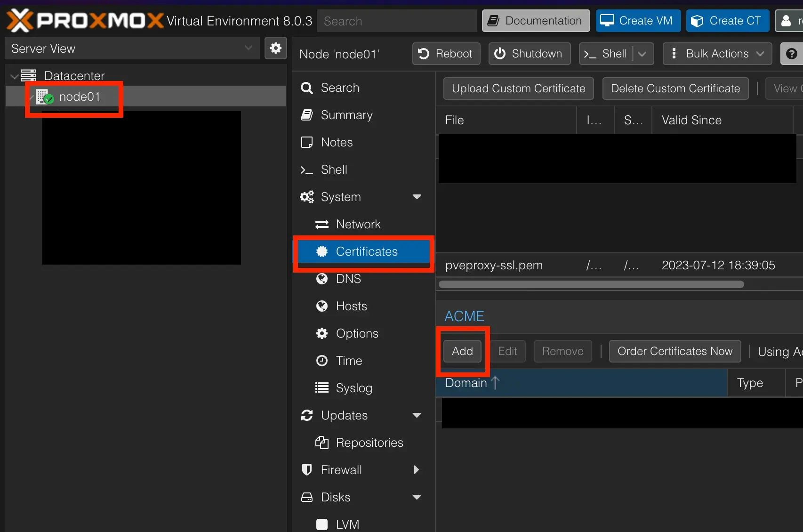This screenshot has height=532, width=803.
Task: Select the DNS menu item
Action: point(363,279)
